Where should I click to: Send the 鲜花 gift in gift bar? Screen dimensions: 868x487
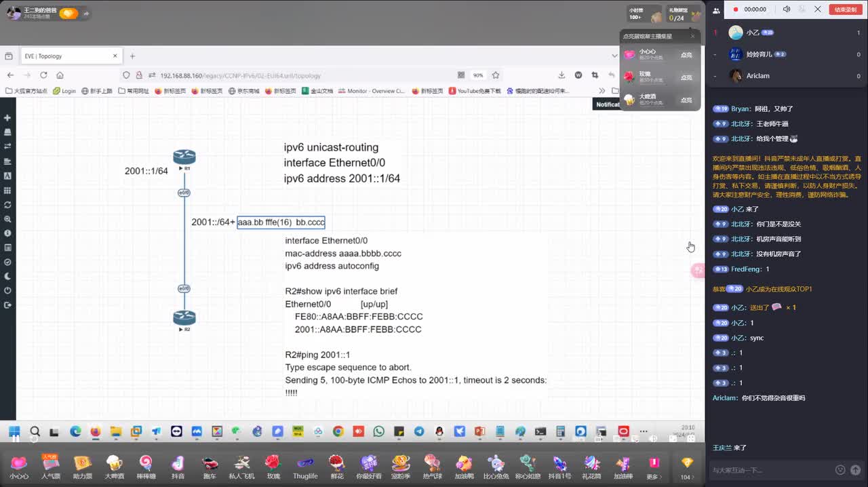(x=337, y=467)
